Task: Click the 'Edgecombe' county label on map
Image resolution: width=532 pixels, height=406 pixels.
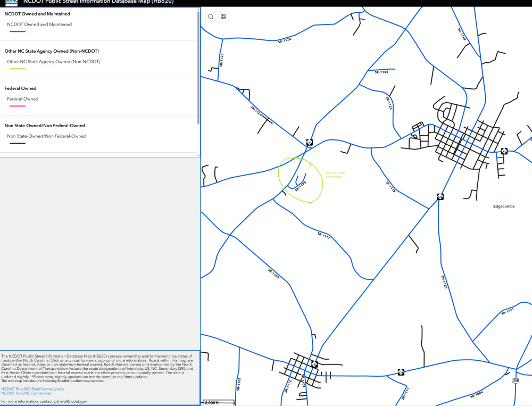Action: pyautogui.click(x=504, y=206)
